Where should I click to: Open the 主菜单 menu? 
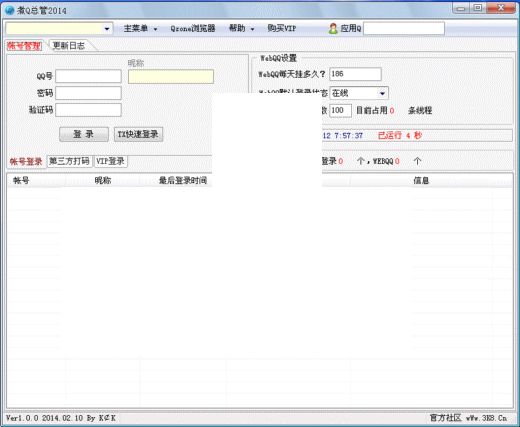click(140, 29)
